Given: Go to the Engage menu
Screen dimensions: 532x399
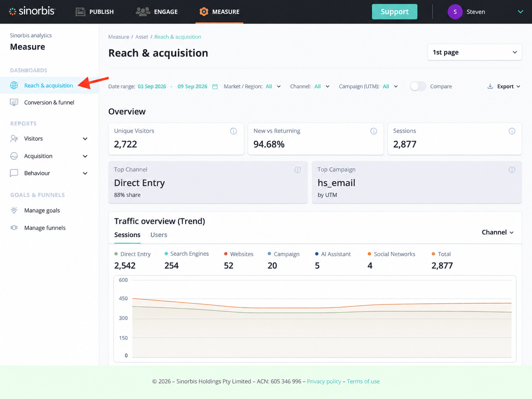Looking at the screenshot, I should (157, 12).
